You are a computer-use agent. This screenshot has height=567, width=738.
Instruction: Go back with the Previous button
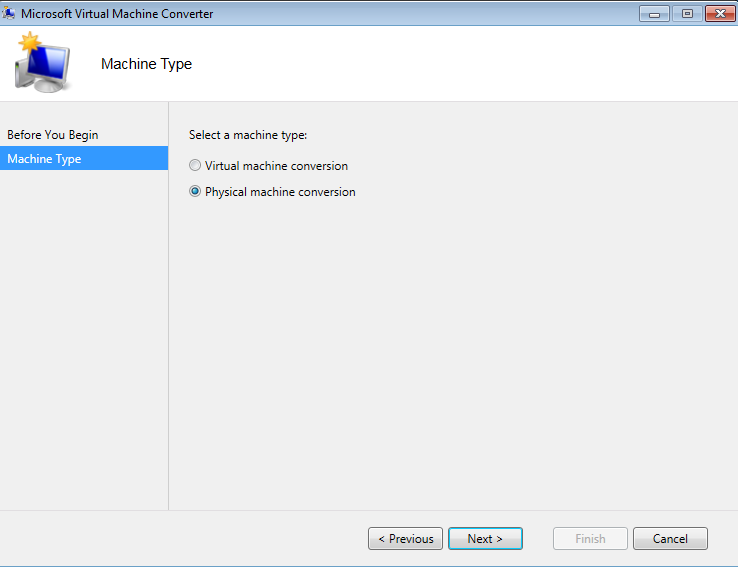pos(405,539)
